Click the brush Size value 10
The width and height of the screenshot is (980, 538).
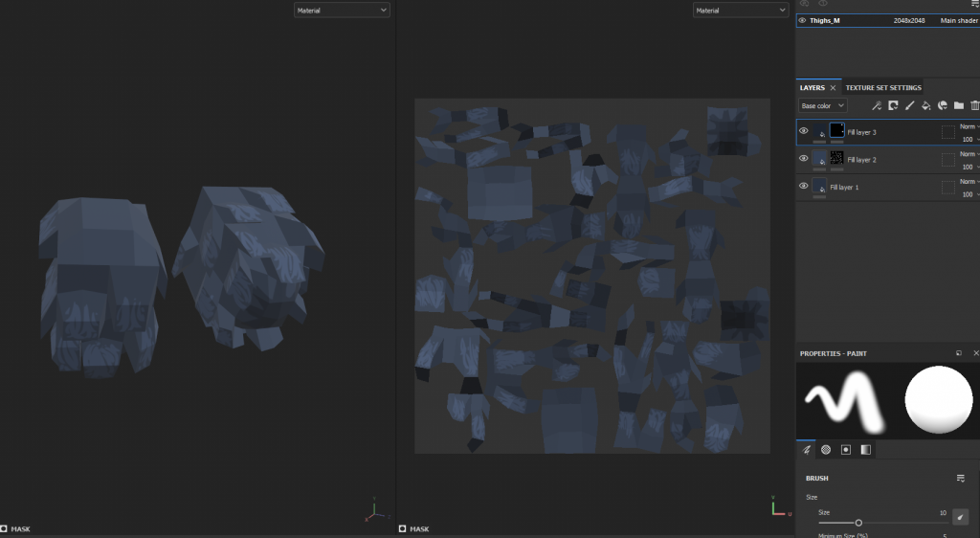pos(943,513)
